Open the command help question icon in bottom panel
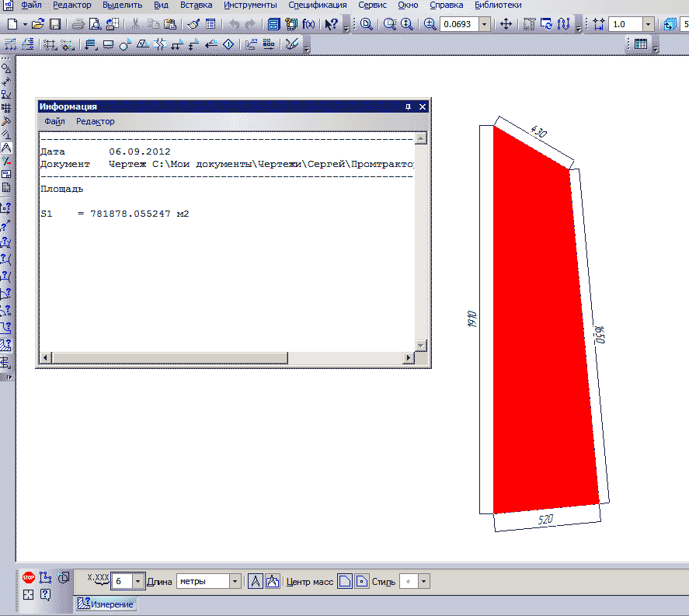689x616 pixels. [45, 594]
